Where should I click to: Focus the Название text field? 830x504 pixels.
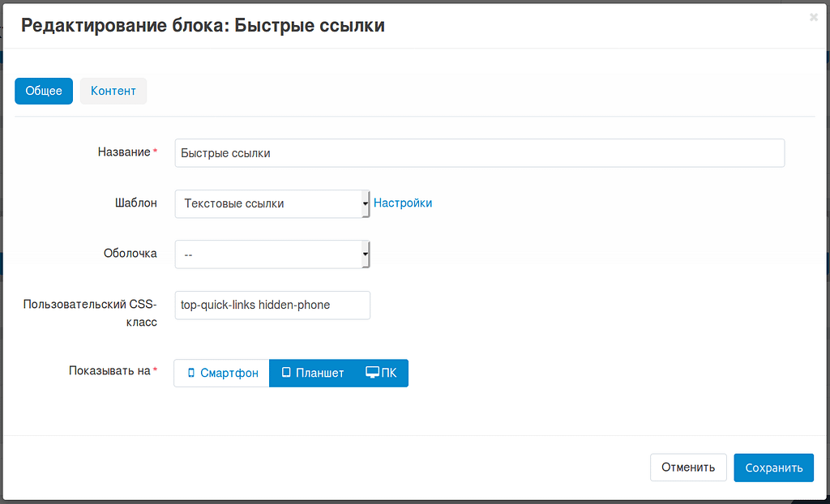coord(479,153)
